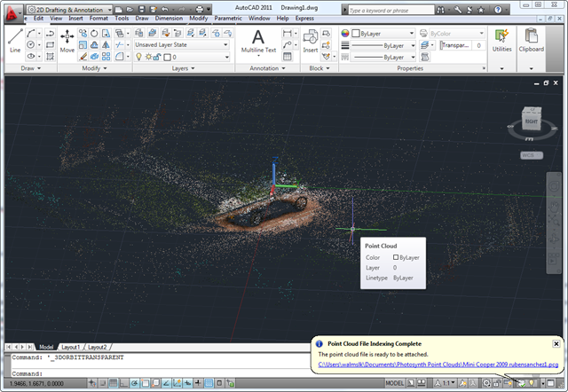The image size is (568, 392).
Task: Insert Multiline Text annotation
Action: click(259, 40)
